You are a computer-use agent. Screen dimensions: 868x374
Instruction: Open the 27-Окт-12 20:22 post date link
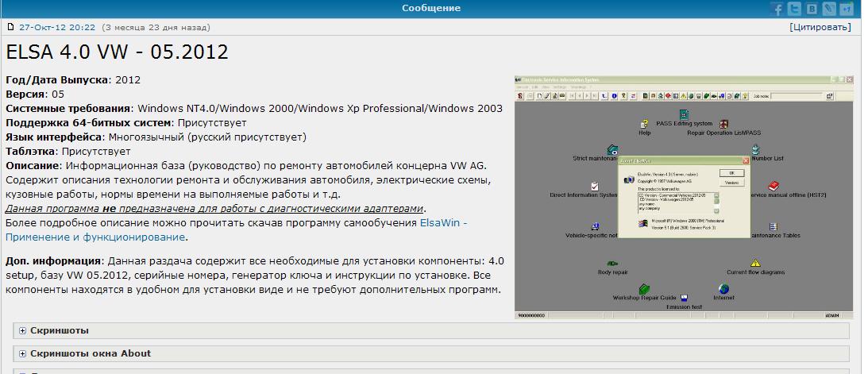click(57, 27)
